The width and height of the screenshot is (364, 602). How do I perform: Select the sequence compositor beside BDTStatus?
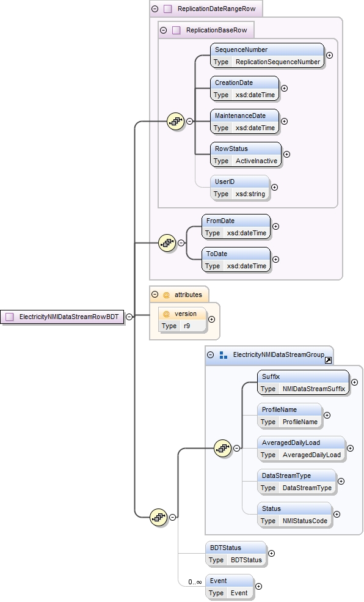pyautogui.click(x=158, y=517)
